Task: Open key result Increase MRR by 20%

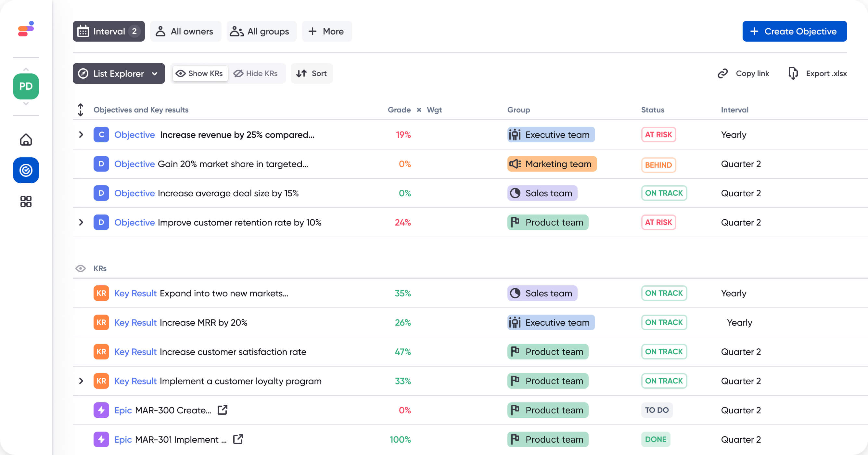Action: [204, 323]
